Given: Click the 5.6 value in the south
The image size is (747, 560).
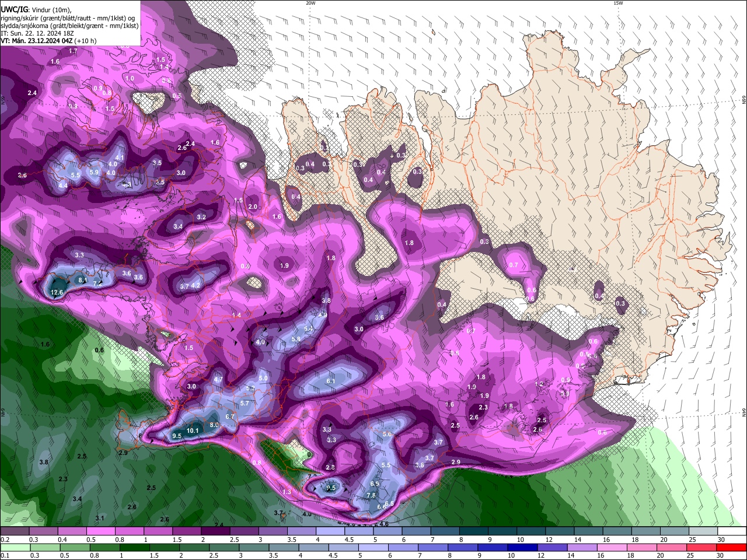Looking at the screenshot, I should click(386, 435).
